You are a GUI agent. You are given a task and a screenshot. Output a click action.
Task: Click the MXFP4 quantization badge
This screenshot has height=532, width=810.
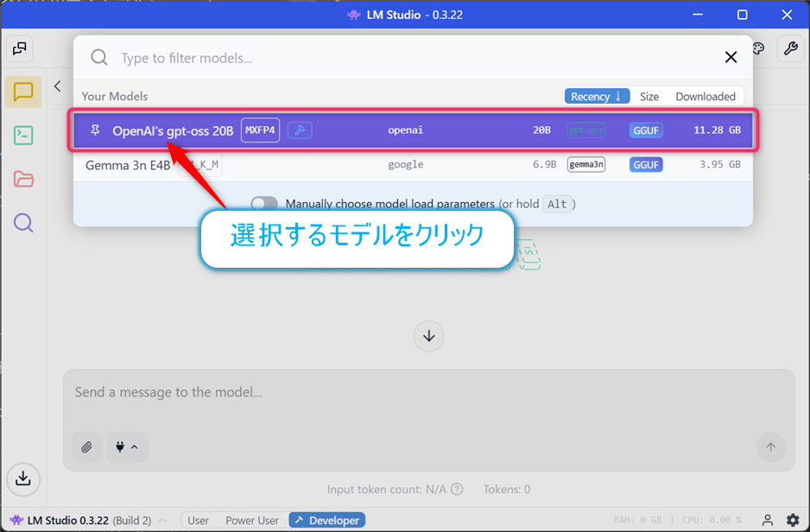point(261,130)
